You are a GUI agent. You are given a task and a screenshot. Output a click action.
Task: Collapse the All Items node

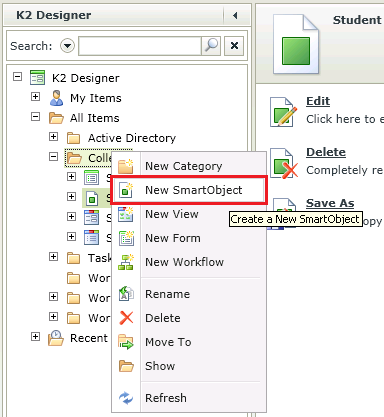tap(35, 117)
